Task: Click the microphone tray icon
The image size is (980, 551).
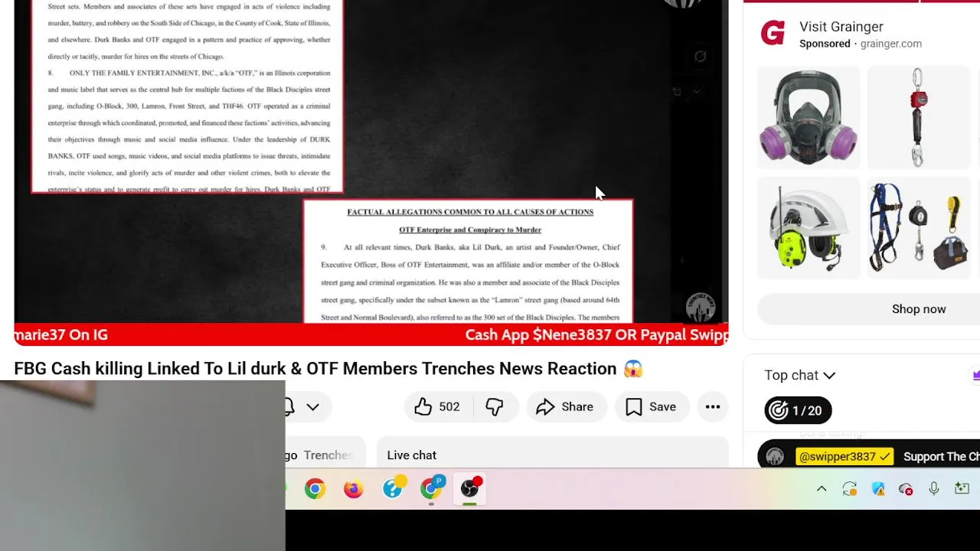Action: click(x=934, y=489)
